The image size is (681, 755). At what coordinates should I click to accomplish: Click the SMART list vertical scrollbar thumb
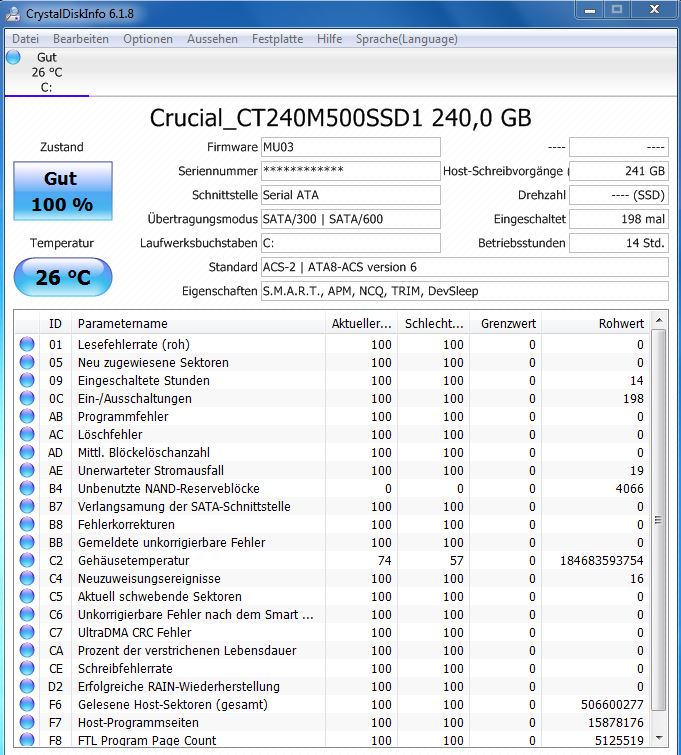pyautogui.click(x=659, y=520)
